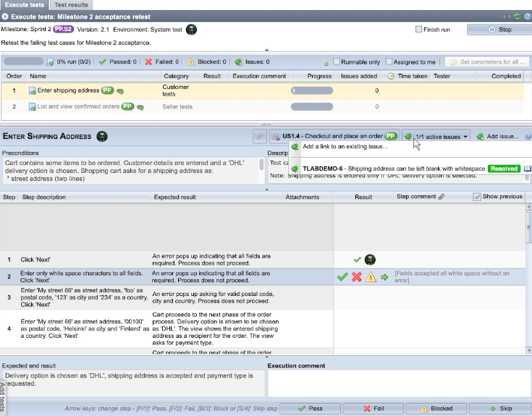532x416 pixels.
Task: Click overall run progress bar in summary toolbar
Action: [23, 61]
